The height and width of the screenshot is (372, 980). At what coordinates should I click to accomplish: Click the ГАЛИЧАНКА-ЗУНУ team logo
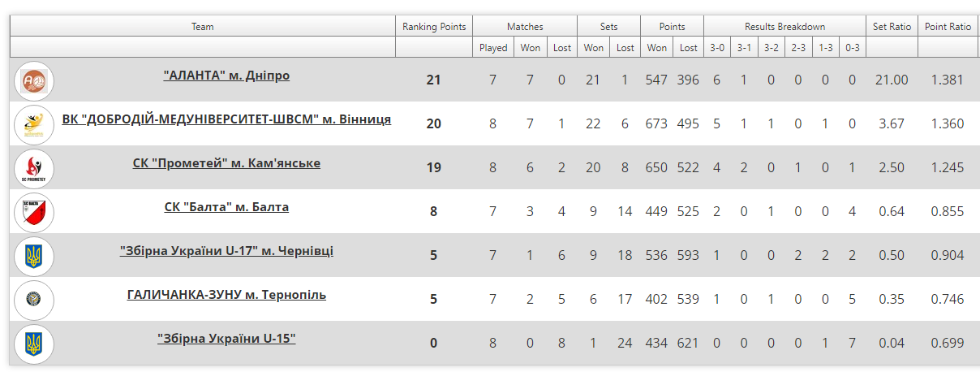[x=34, y=301]
